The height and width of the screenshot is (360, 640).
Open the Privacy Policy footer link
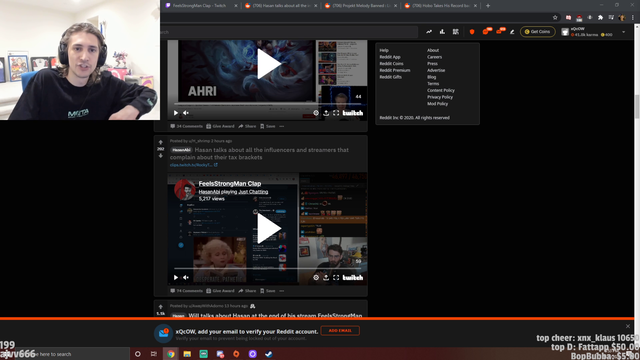(x=440, y=97)
